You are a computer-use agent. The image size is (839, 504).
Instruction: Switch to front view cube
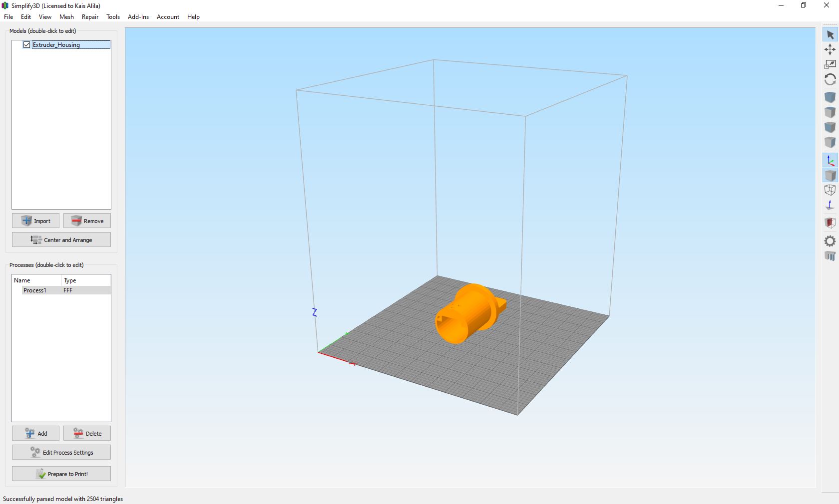click(830, 127)
